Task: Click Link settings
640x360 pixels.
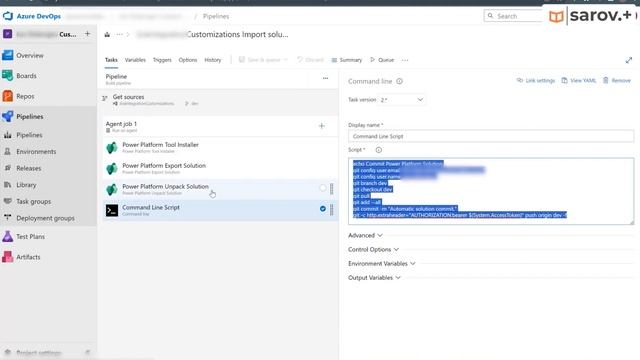Action: (536, 80)
